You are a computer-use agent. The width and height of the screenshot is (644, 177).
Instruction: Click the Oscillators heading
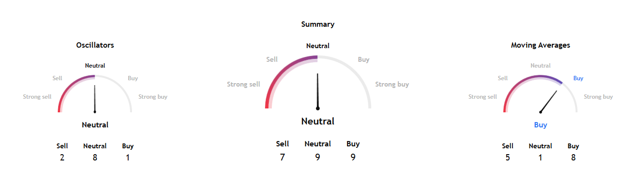pos(95,45)
